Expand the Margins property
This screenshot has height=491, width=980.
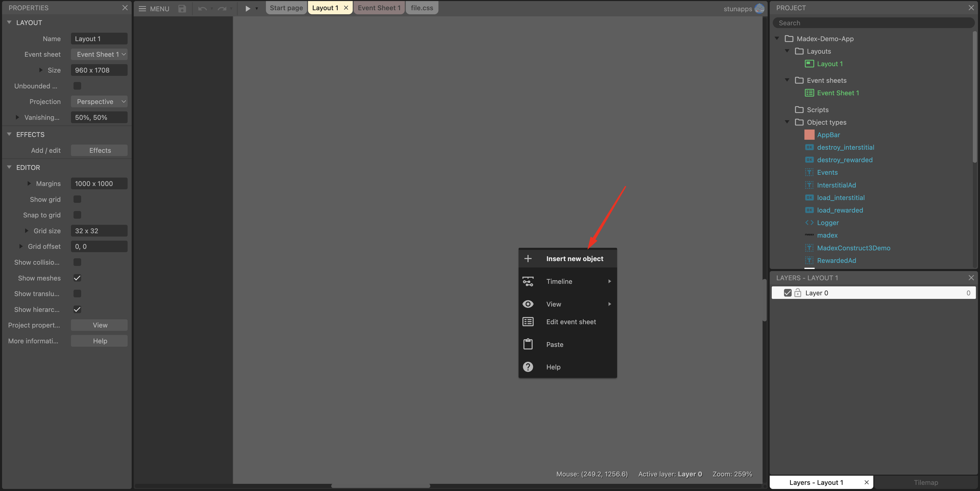point(29,184)
